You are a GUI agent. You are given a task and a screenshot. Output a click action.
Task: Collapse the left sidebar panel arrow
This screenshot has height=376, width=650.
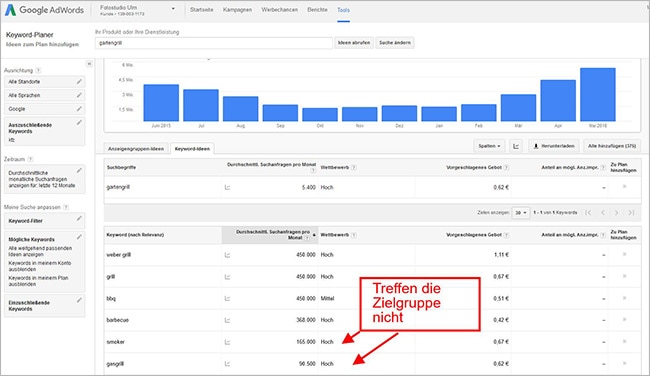pyautogui.click(x=89, y=64)
